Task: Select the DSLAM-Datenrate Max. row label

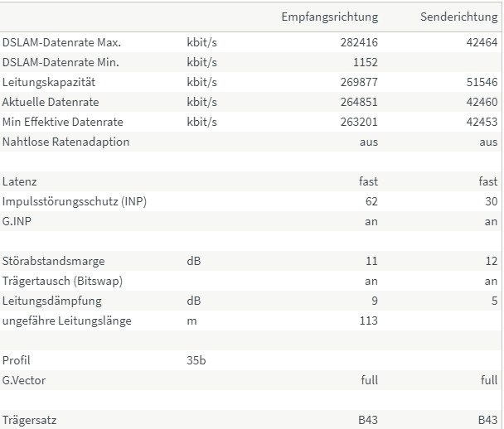Action: 61,42
